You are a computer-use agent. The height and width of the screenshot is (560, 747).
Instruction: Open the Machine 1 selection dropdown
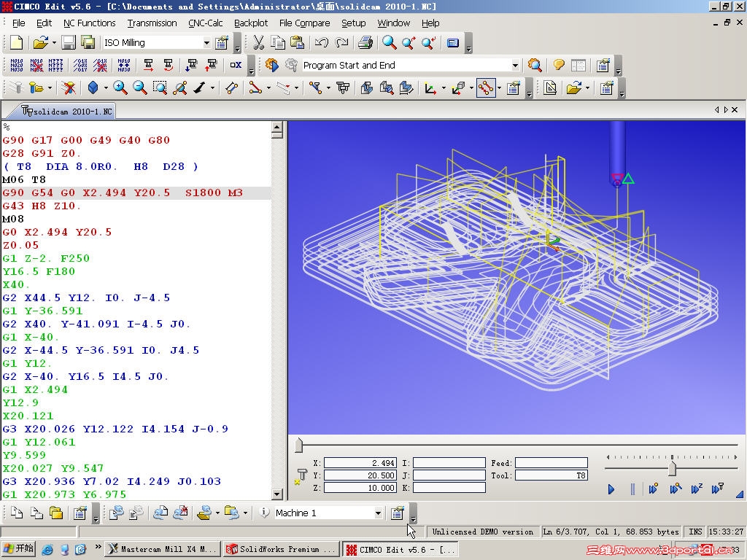pyautogui.click(x=380, y=513)
